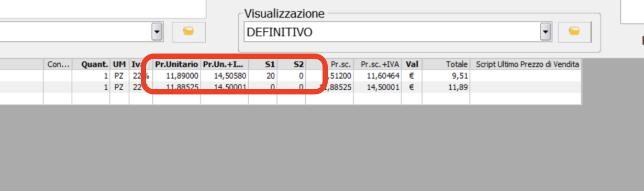644x191 pixels.
Task: Select the 11,88525 Pr.Unitario cell
Action: pos(176,87)
